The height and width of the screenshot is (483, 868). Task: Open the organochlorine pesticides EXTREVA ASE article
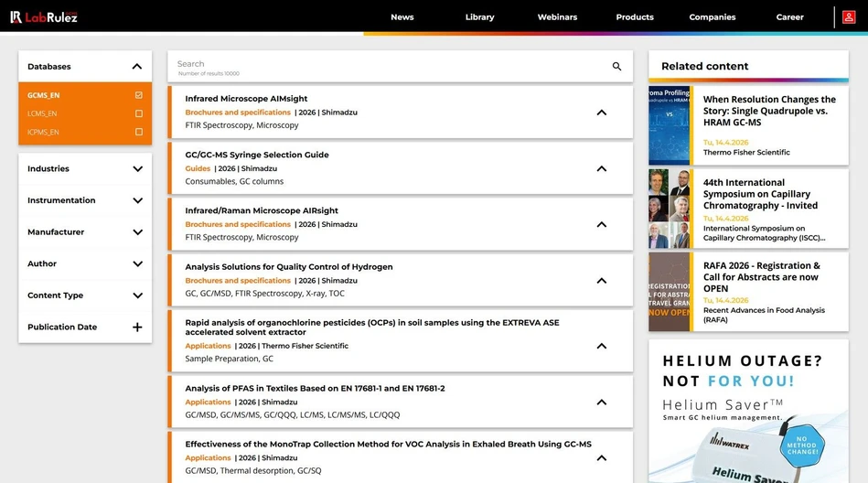(371, 327)
